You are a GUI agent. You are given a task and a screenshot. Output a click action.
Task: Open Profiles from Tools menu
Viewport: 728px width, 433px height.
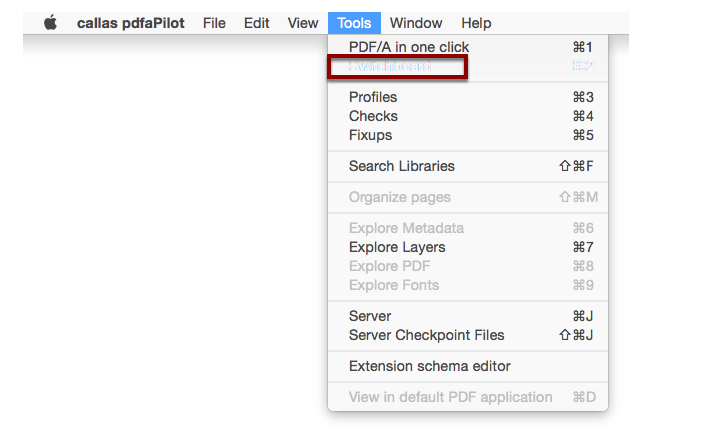tap(468, 97)
